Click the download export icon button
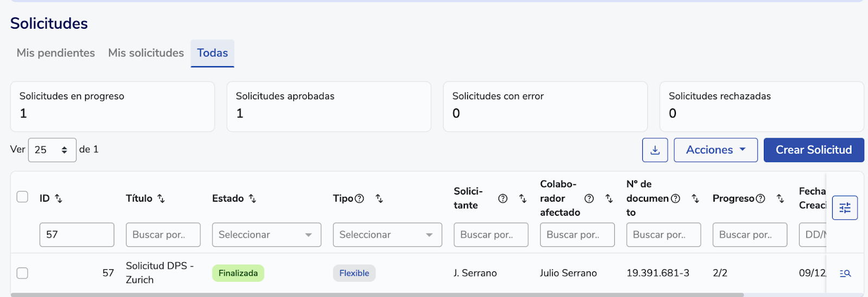868x297 pixels. click(655, 150)
